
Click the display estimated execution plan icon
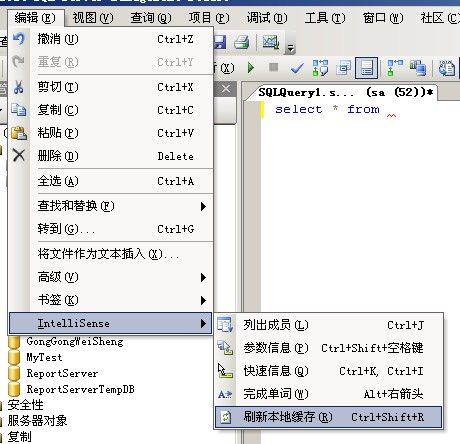click(320, 68)
